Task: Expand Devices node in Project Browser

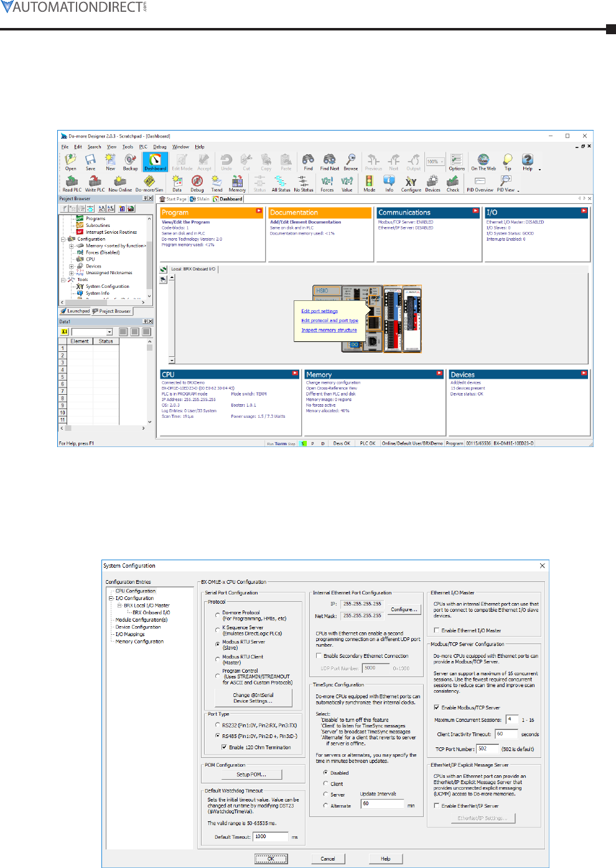Action: tap(72, 266)
